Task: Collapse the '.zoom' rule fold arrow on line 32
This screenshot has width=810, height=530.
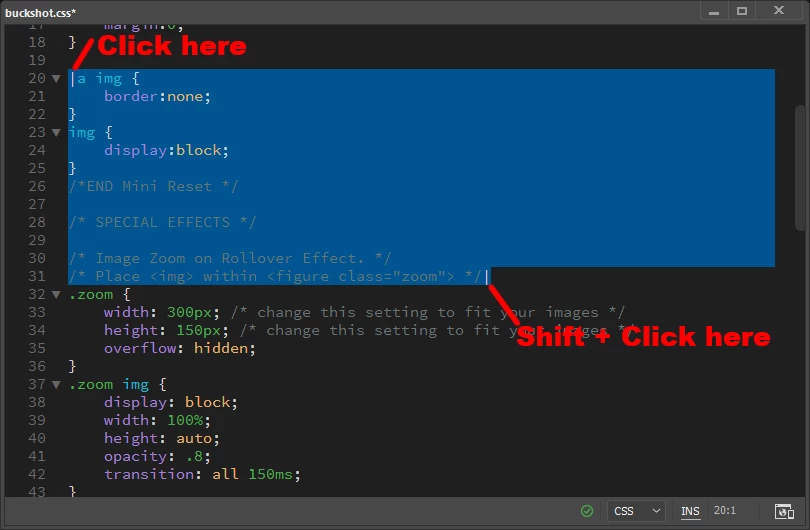Action: [x=56, y=295]
